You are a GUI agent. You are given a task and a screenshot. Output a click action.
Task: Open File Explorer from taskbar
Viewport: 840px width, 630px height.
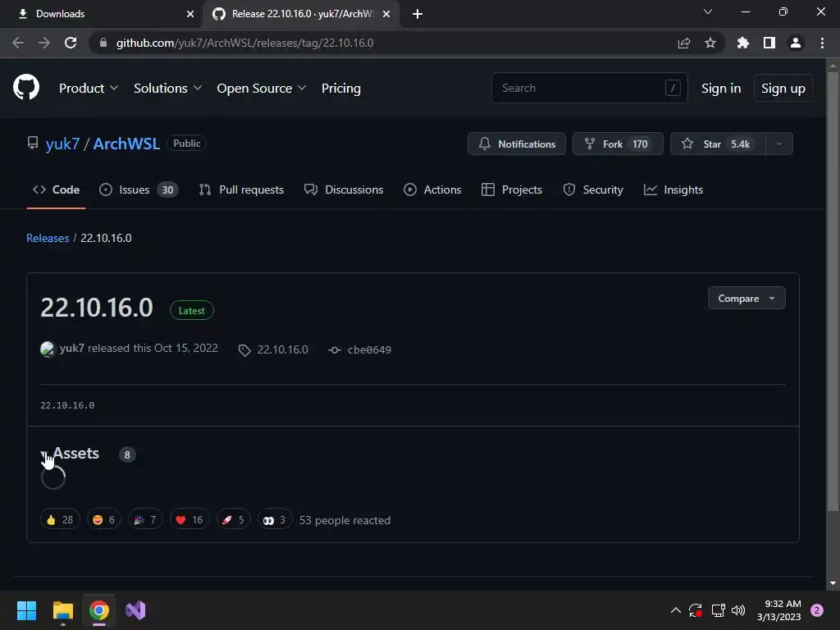(62, 610)
